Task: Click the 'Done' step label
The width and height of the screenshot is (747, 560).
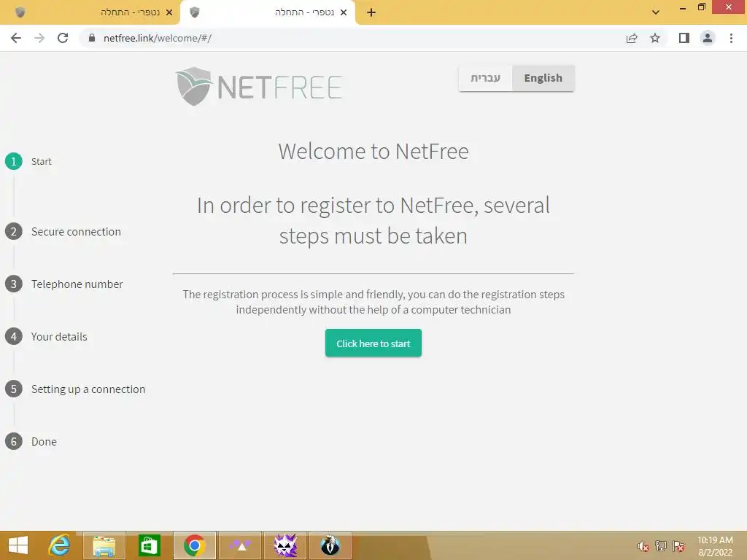Action: pos(44,441)
